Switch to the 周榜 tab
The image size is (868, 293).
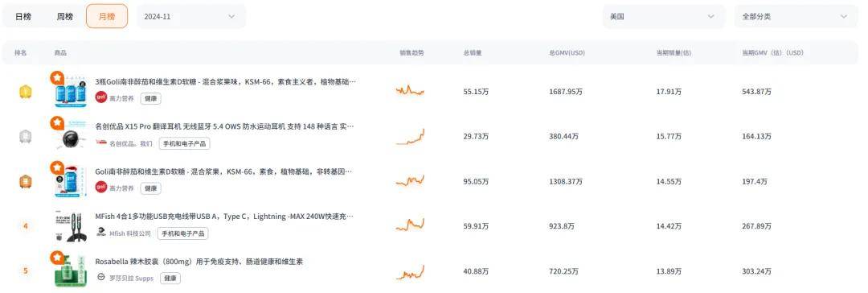coord(65,16)
